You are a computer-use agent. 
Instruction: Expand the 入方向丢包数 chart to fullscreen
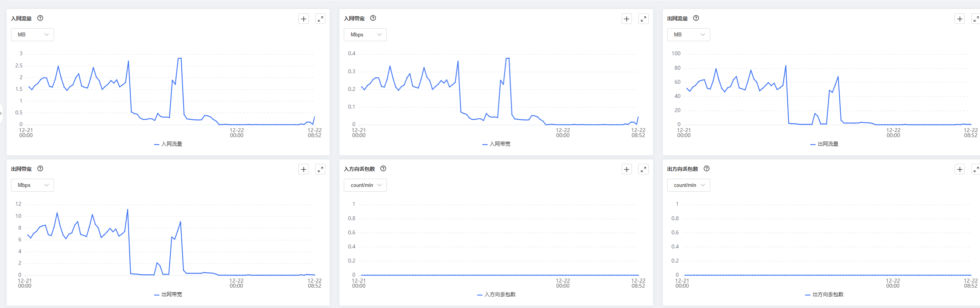(643, 169)
